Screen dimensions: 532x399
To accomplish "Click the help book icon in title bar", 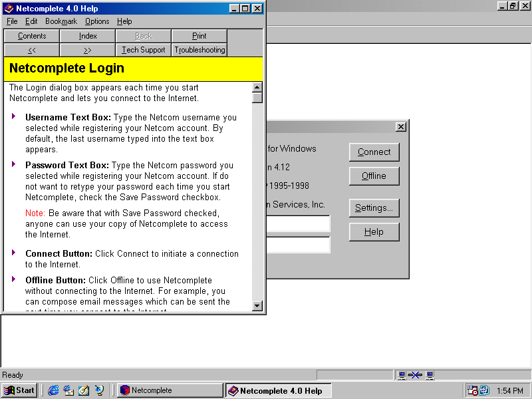I will [x=9, y=9].
